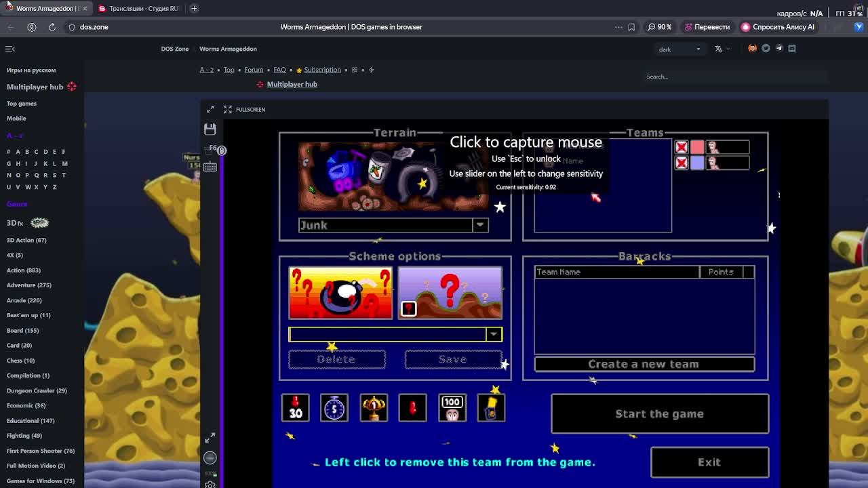
Task: Click the red team color swatch
Action: click(697, 147)
